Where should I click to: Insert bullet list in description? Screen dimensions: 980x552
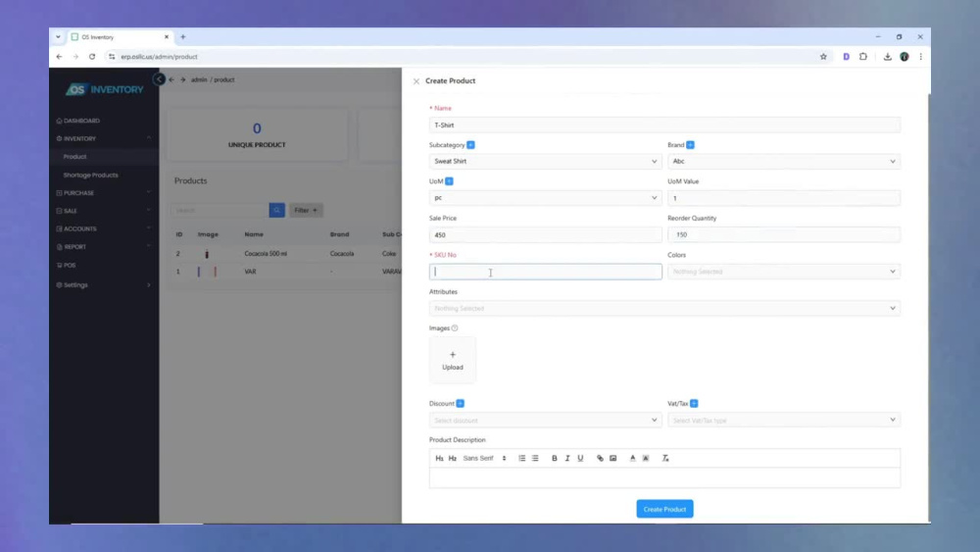pyautogui.click(x=535, y=458)
